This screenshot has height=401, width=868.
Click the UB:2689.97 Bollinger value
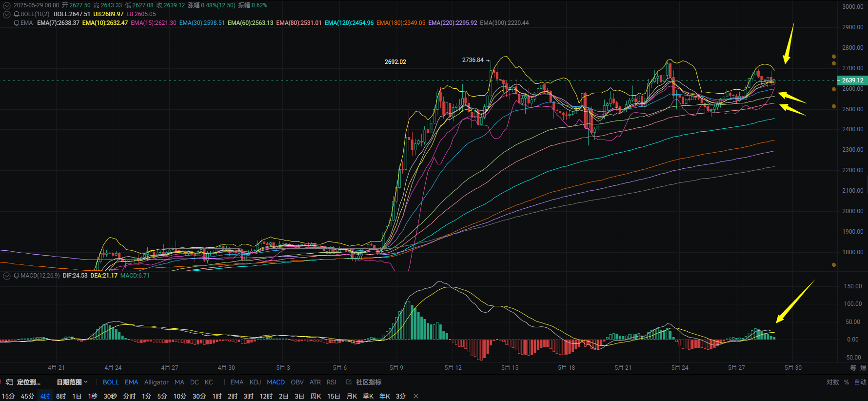coord(108,14)
